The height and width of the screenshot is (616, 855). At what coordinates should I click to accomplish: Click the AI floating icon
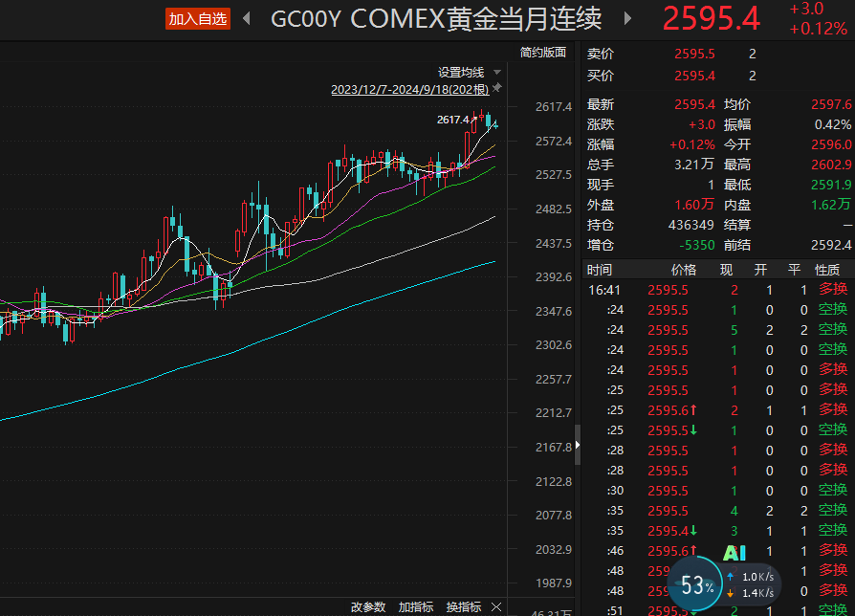coord(734,553)
